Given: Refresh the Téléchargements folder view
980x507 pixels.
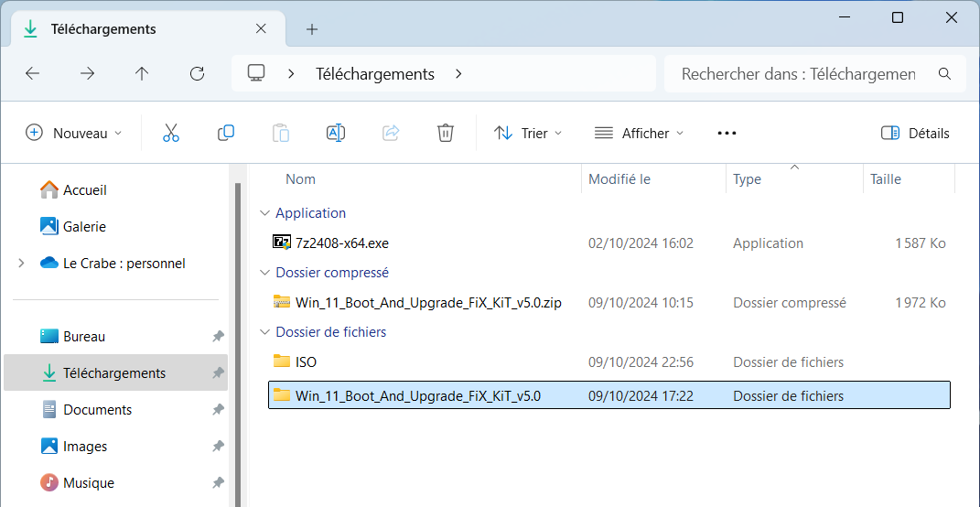Looking at the screenshot, I should (x=197, y=74).
